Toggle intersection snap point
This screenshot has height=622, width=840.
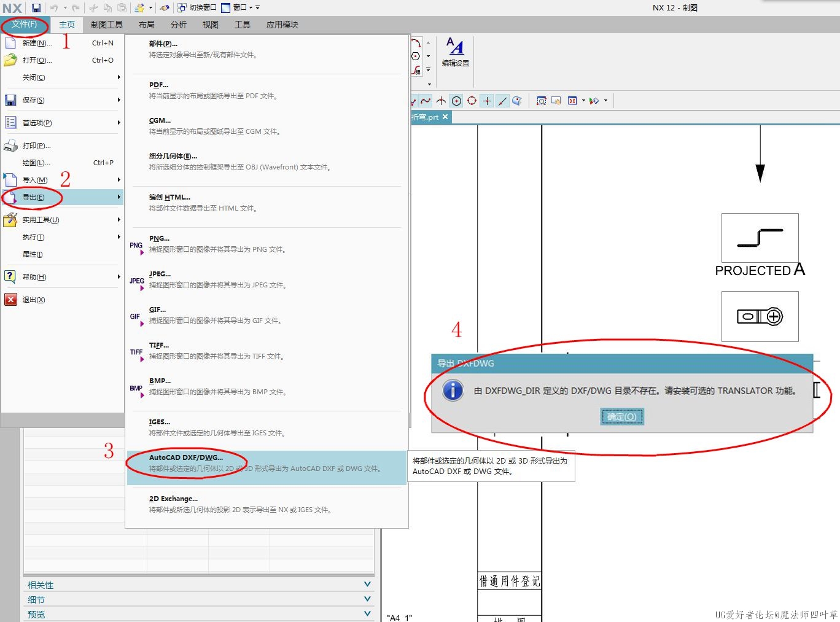(441, 101)
